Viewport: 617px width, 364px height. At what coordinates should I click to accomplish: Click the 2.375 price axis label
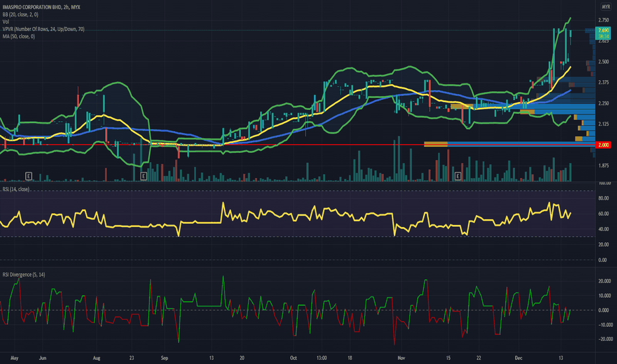(604, 82)
